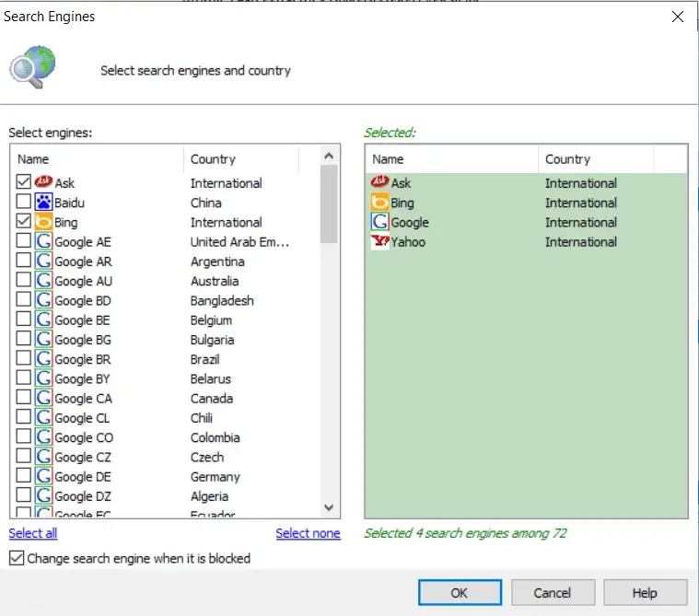Image resolution: width=699 pixels, height=616 pixels.
Task: Uncheck the Bing checkbox
Action: tap(23, 221)
